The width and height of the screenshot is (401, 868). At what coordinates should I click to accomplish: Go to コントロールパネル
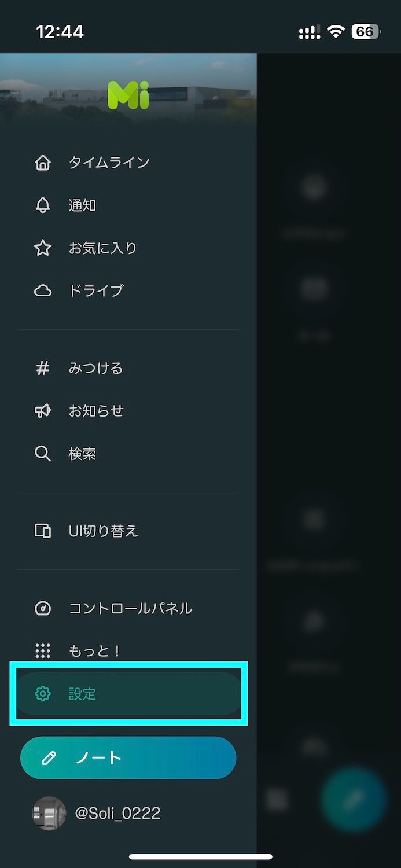click(x=130, y=608)
